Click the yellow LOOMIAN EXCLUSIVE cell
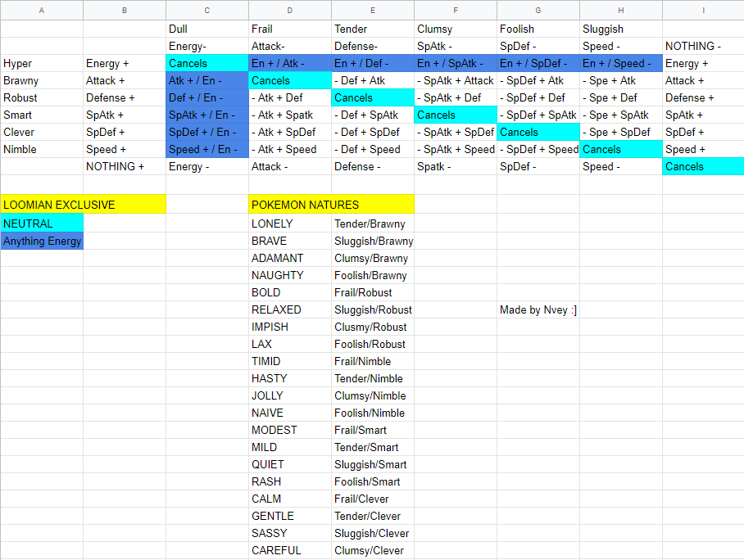 (x=83, y=205)
